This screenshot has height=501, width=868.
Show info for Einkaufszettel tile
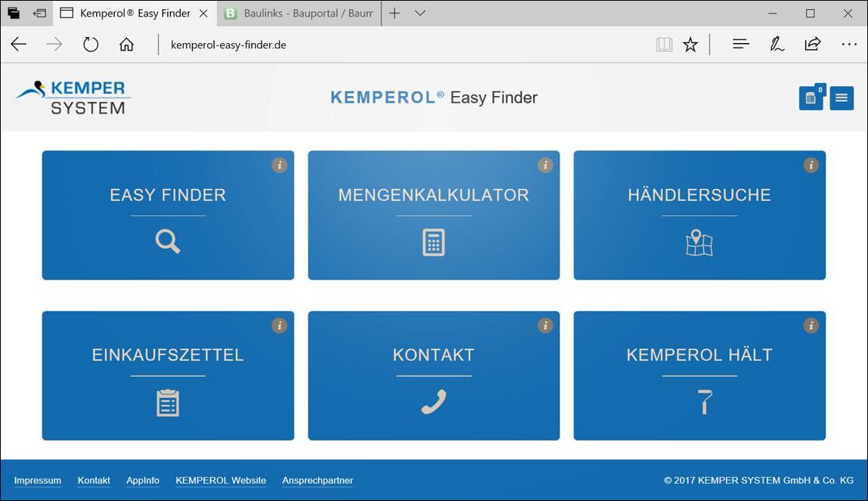280,326
